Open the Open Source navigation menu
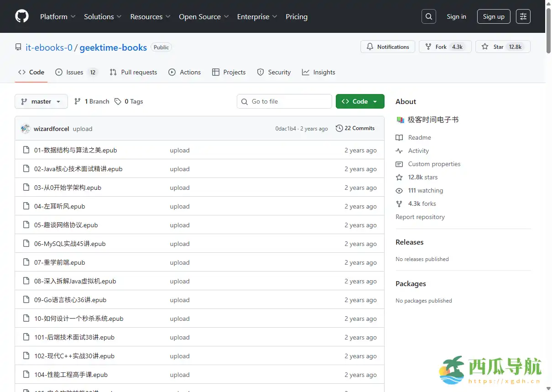552x392 pixels. (x=203, y=16)
